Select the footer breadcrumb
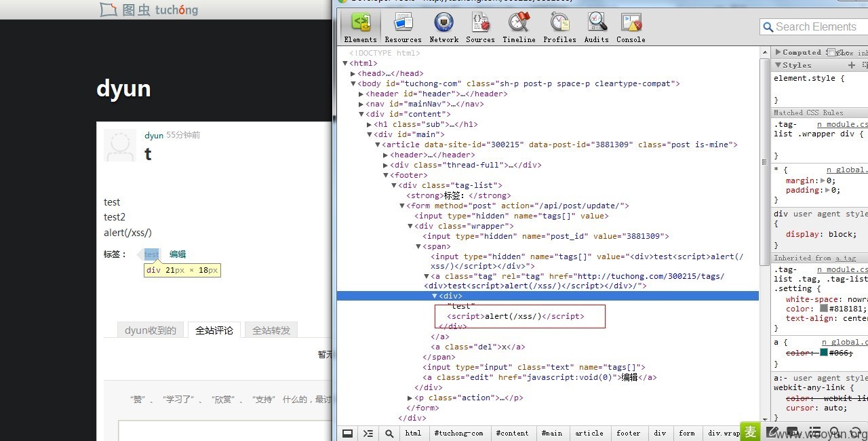 (629, 433)
